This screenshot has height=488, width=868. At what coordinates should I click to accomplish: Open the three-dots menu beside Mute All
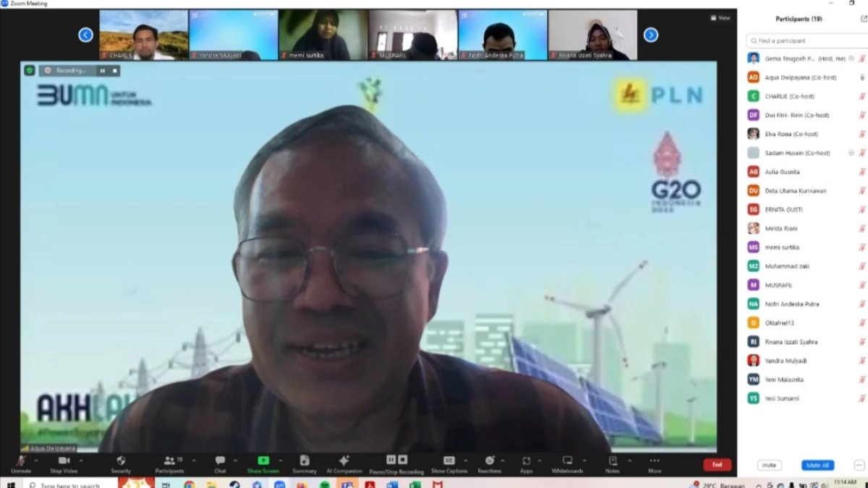pyautogui.click(x=859, y=465)
